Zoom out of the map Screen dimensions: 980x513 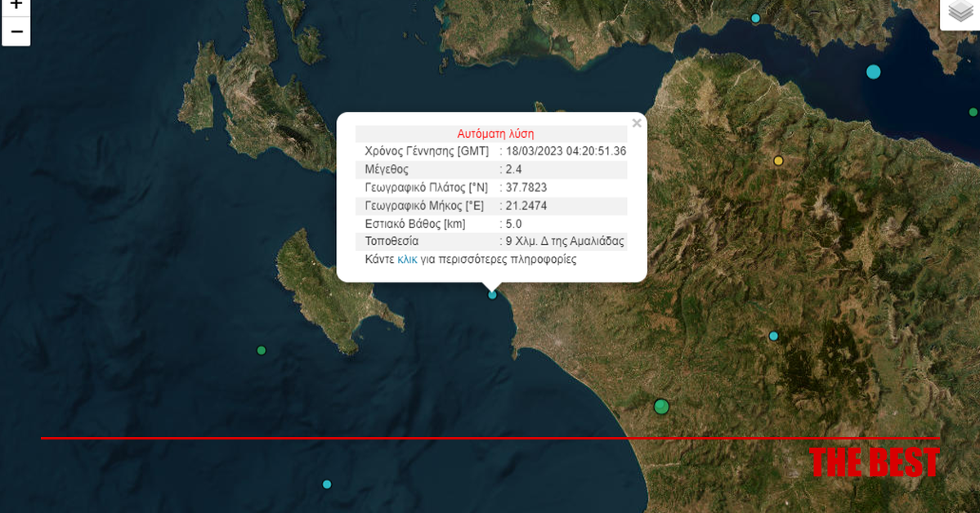(16, 33)
